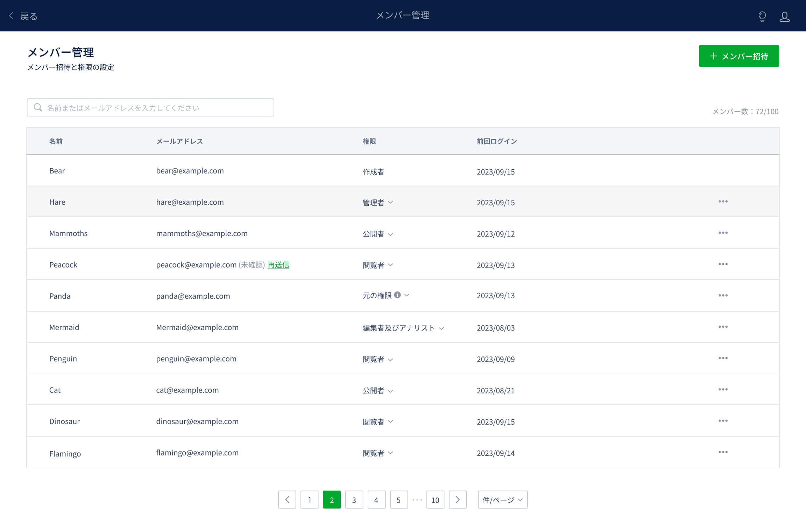Open three-dot menu for Mermaid row
806x532 pixels.
[723, 327]
